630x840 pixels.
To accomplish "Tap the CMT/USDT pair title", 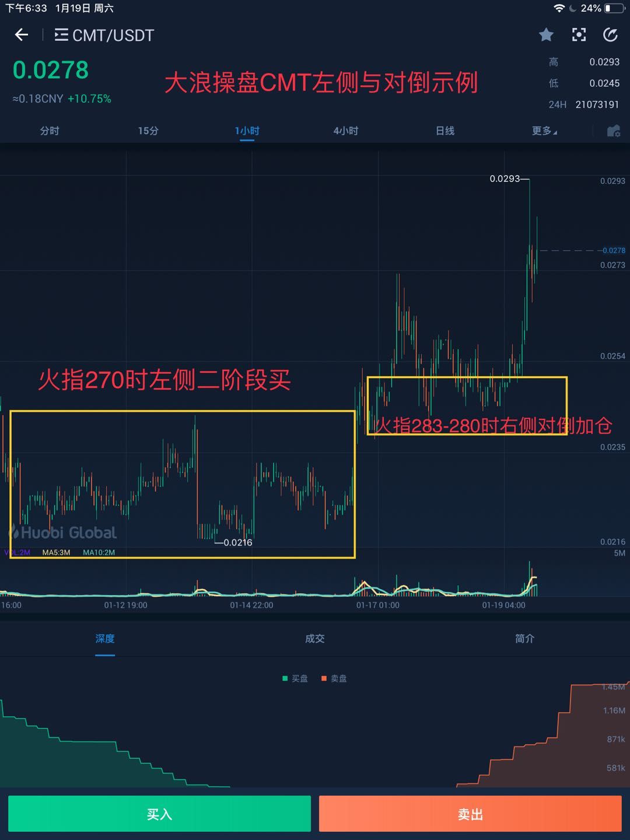I will 113,36.
